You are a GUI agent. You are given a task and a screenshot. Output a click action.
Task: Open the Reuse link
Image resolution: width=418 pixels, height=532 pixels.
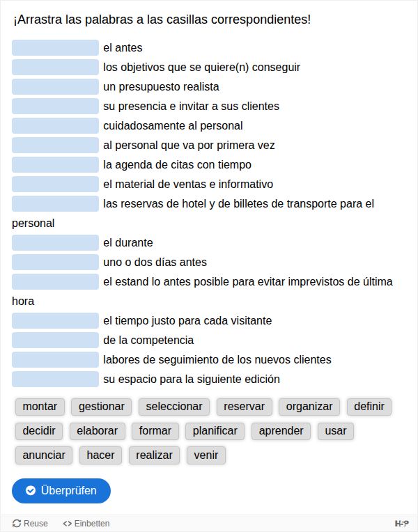(30, 523)
